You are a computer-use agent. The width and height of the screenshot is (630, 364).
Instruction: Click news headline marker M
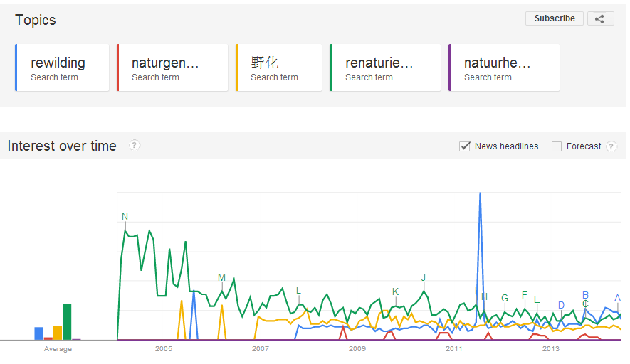[x=222, y=277]
